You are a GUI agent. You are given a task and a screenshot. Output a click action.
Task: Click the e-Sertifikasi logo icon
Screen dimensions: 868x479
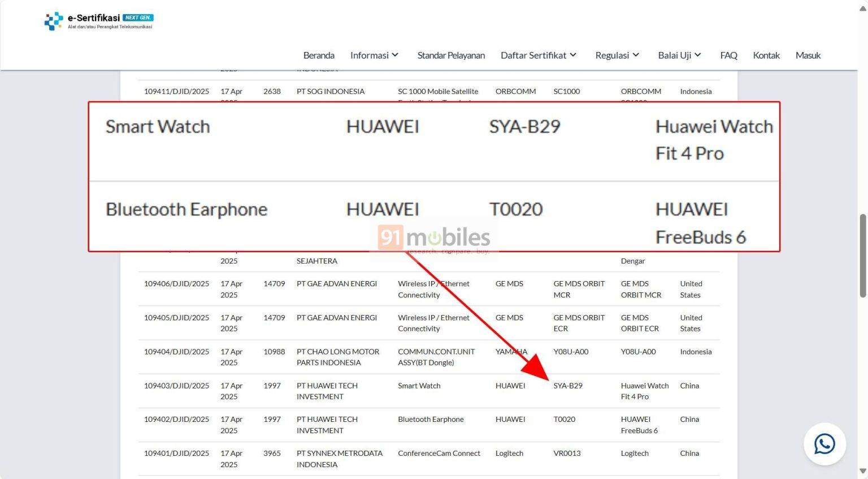(x=52, y=21)
